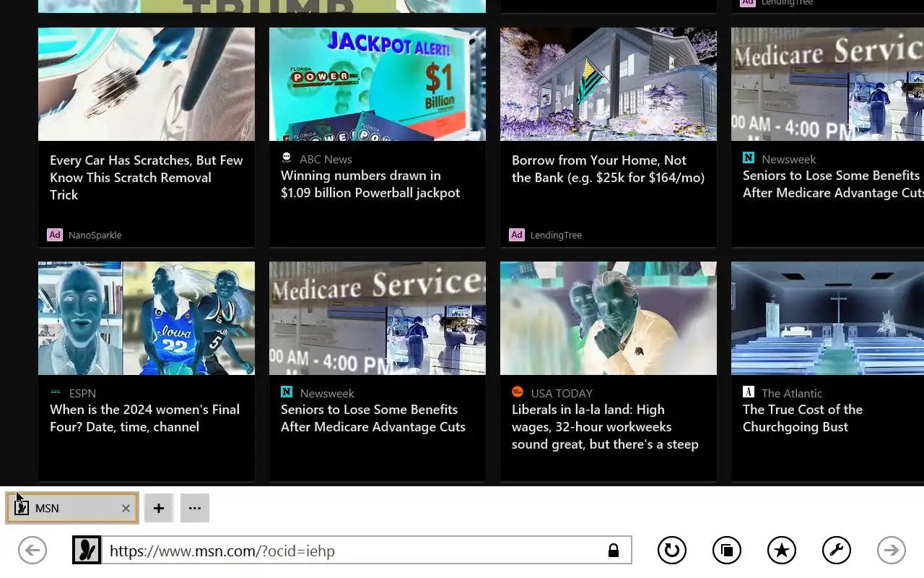Click the house with flag thumbnail

pos(609,84)
